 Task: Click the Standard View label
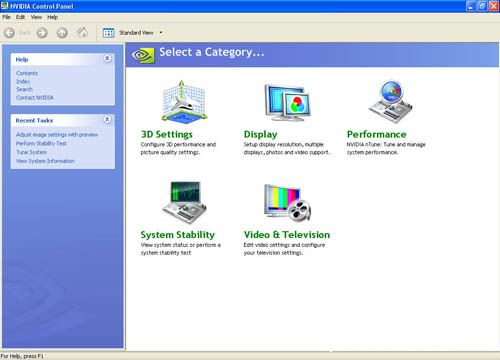136,33
